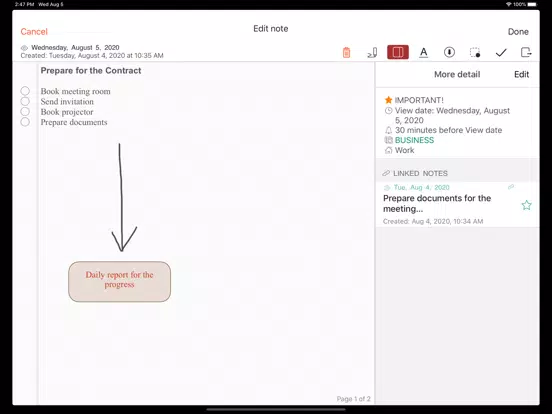Tap the note title 'Prepare for the Contract'
Image resolution: width=552 pixels, height=414 pixels.
pos(91,70)
